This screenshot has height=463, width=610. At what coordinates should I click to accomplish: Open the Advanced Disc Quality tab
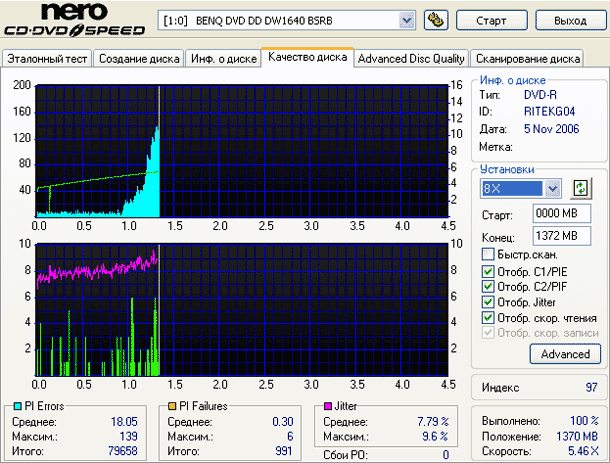coord(411,59)
